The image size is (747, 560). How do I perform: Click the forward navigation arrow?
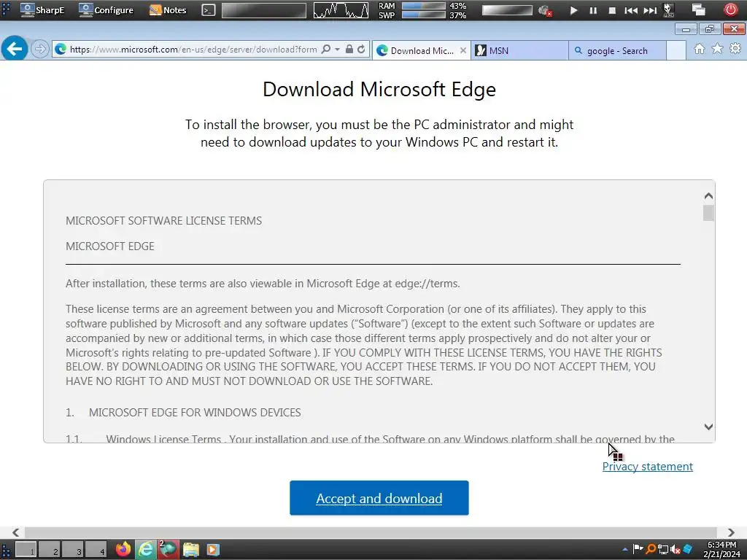[40, 49]
